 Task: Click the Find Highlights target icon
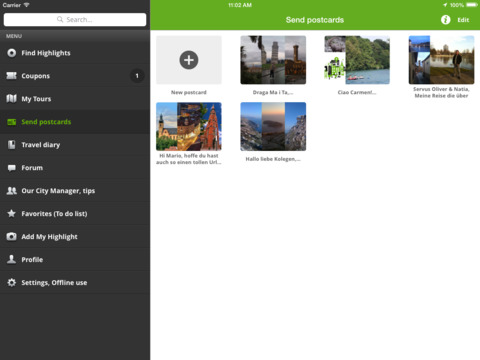pos(12,53)
